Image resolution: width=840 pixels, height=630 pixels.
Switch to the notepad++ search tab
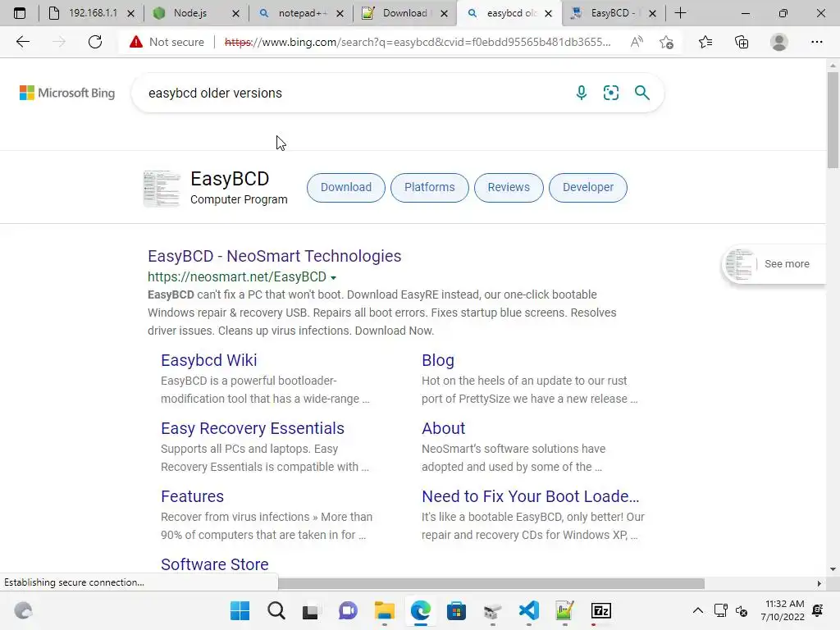click(302, 13)
